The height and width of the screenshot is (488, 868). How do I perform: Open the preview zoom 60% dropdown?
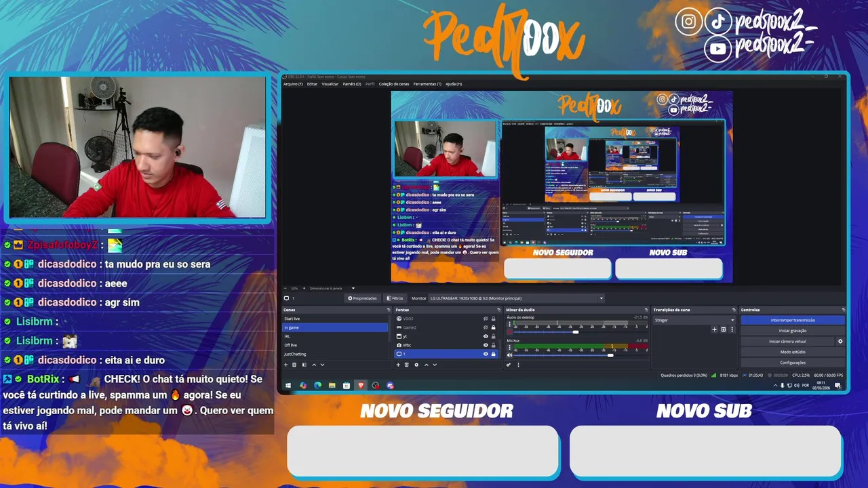click(353, 288)
